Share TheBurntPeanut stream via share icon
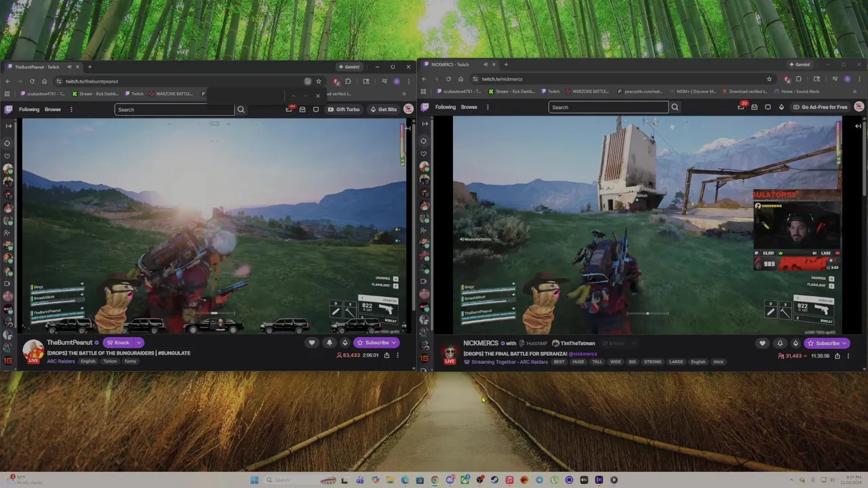This screenshot has width=868, height=488. 387,355
